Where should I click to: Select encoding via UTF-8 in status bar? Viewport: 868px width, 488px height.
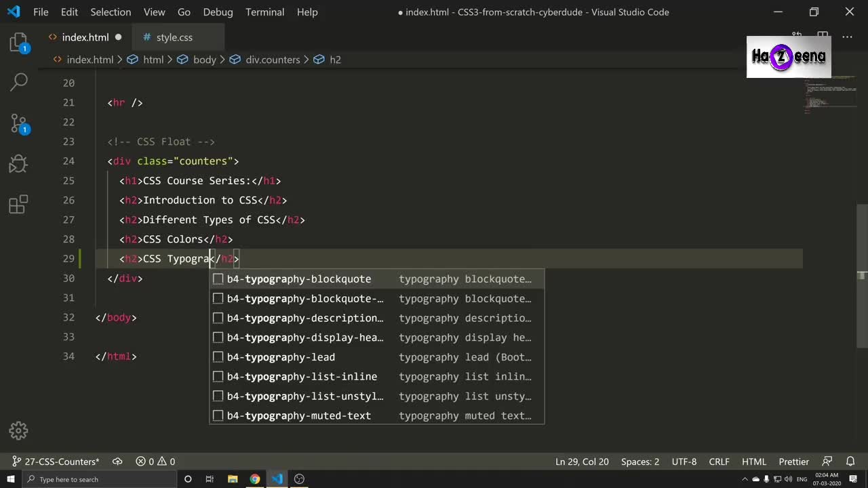tap(684, 462)
